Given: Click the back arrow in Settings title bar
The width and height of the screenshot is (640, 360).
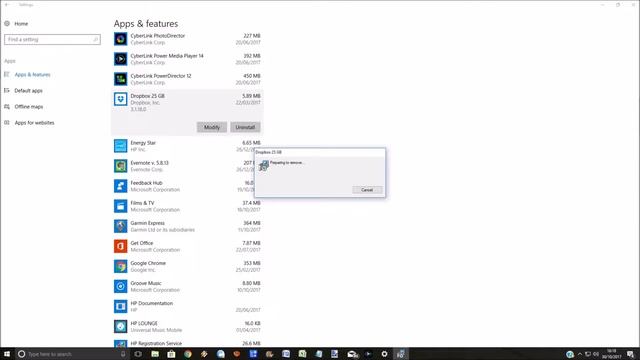Looking at the screenshot, I should [7, 4].
